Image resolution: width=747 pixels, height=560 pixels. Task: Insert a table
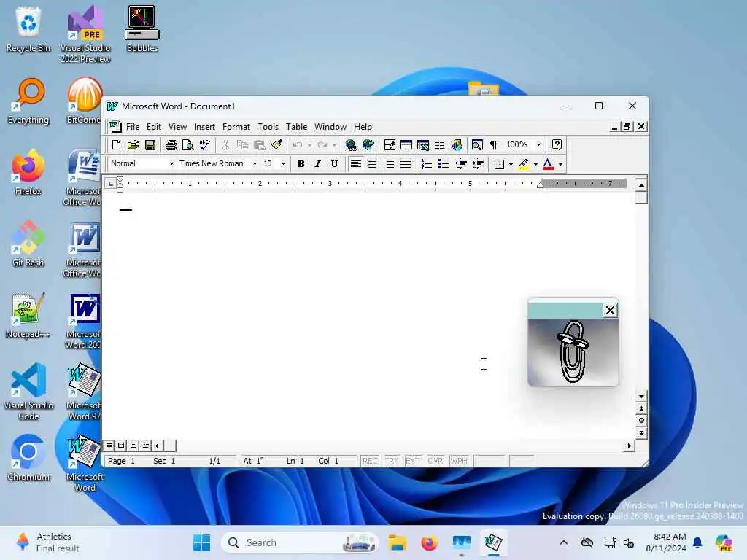point(406,145)
